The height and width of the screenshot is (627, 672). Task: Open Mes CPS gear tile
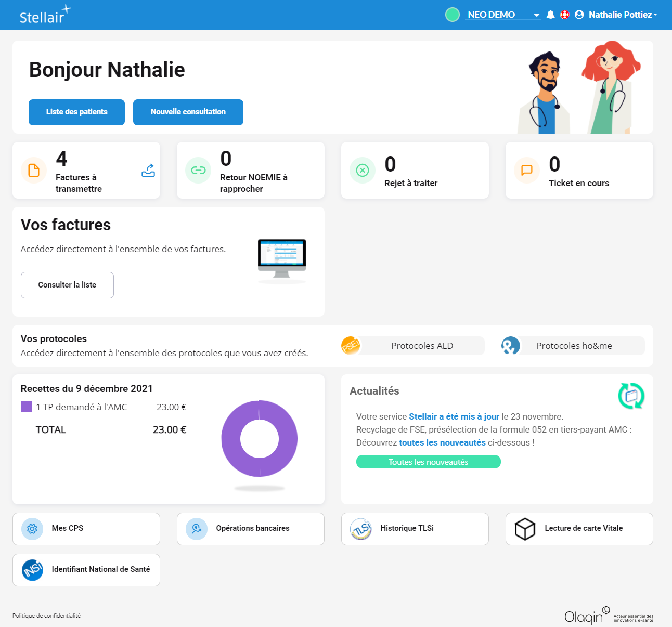tap(86, 529)
